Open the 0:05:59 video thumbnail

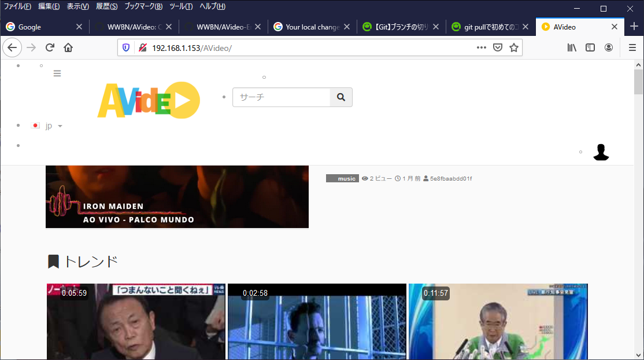click(136, 321)
